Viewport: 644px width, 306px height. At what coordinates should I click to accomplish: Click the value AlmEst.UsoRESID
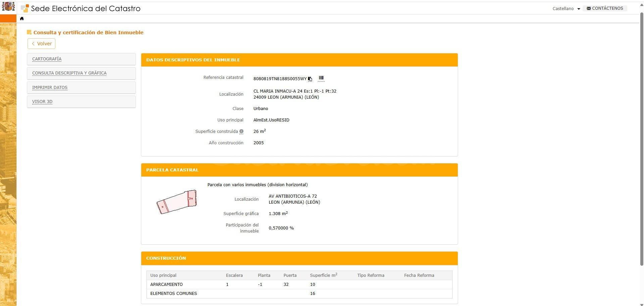[x=271, y=120]
